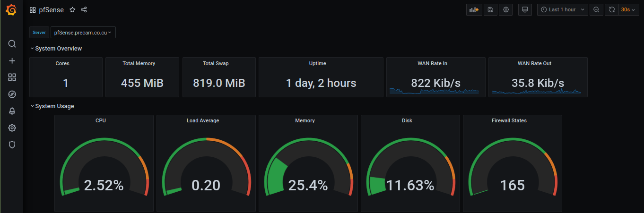Open the Total Memory panel title menu
Screen dimensions: 644x213
click(x=139, y=63)
